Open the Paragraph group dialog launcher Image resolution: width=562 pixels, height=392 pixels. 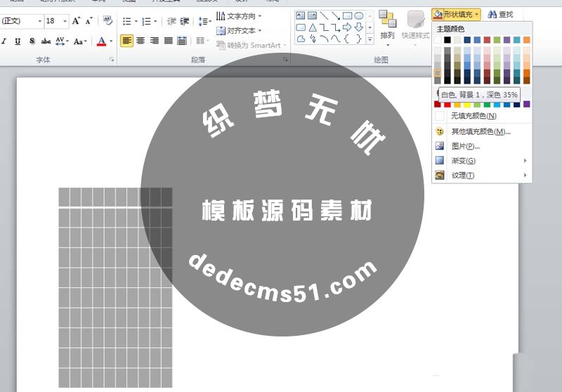pos(285,60)
